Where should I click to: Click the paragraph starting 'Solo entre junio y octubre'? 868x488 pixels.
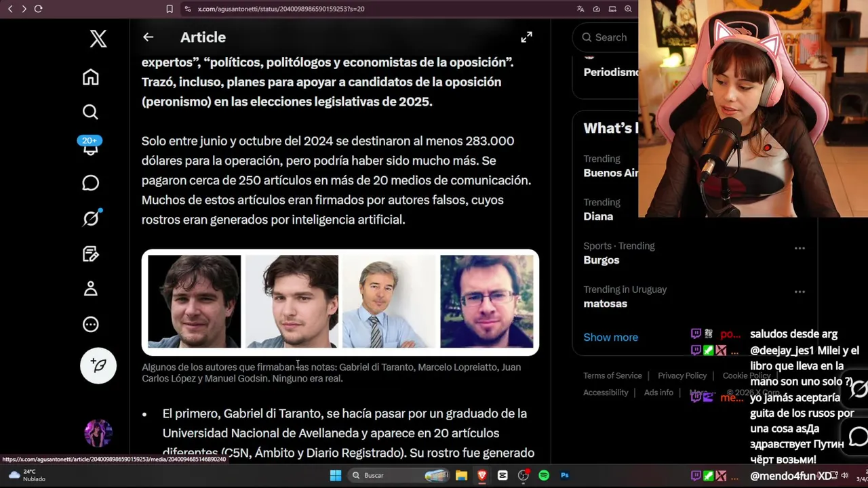[337, 180]
